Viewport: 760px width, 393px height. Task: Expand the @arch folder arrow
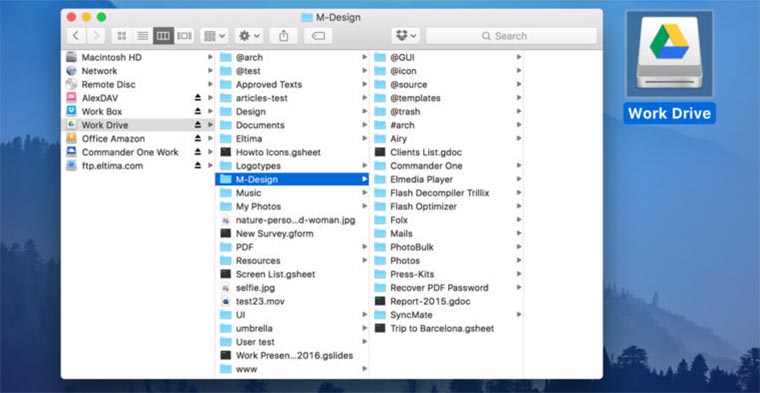pos(364,57)
